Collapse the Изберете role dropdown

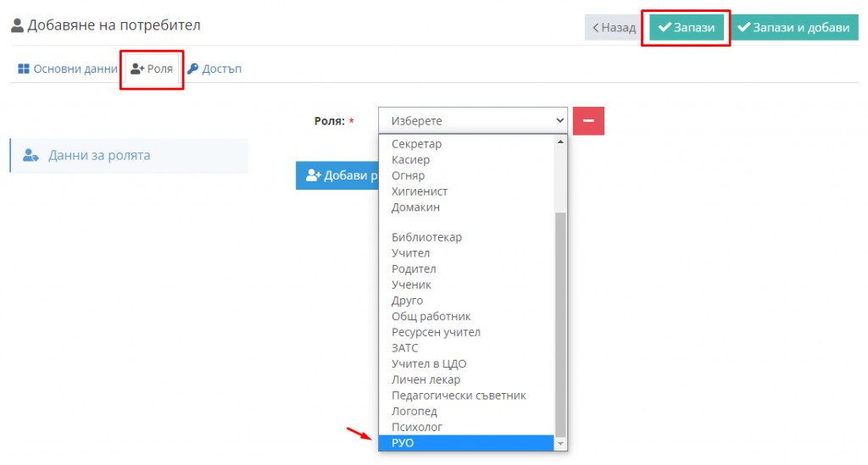473,120
